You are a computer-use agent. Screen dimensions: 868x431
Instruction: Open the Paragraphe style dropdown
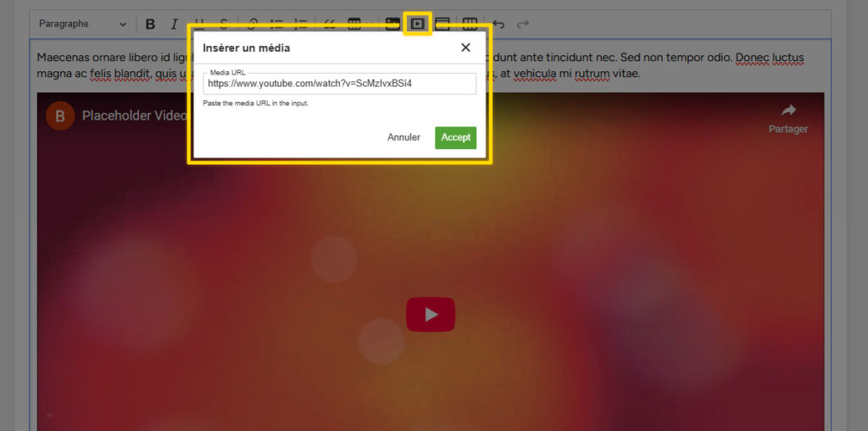point(82,25)
